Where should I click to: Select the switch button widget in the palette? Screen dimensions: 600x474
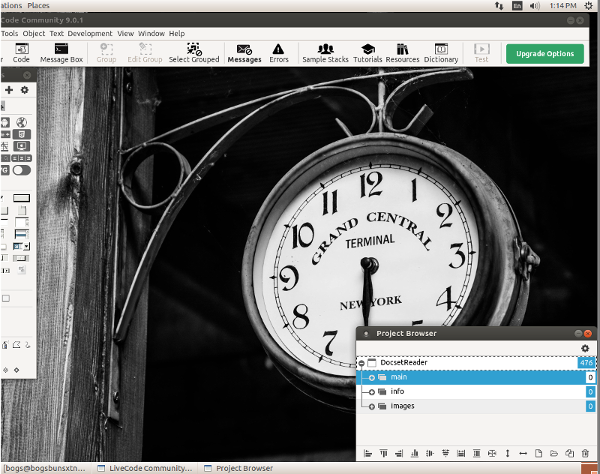click(21, 170)
